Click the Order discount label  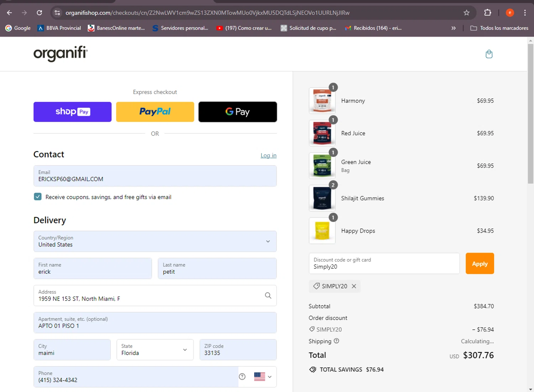(328, 318)
